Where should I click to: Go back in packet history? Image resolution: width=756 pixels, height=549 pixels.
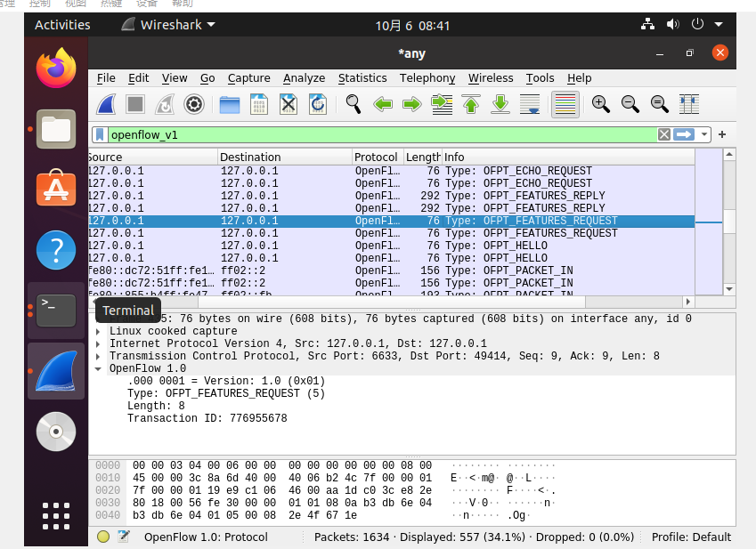pos(383,104)
